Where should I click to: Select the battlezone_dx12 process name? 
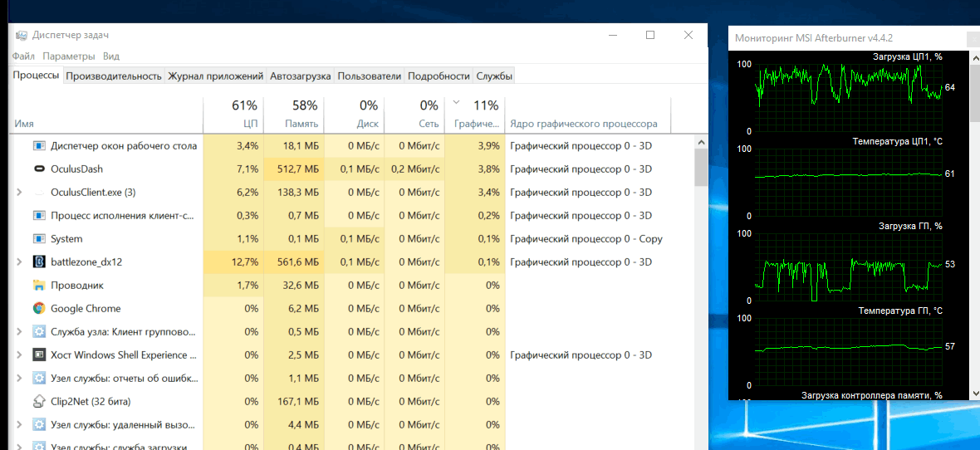point(86,262)
